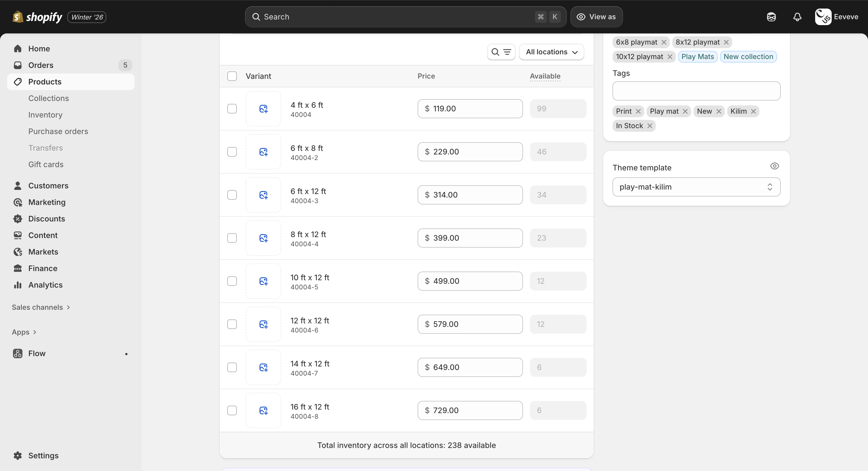
Task: Open the All locations dropdown
Action: [x=552, y=52]
